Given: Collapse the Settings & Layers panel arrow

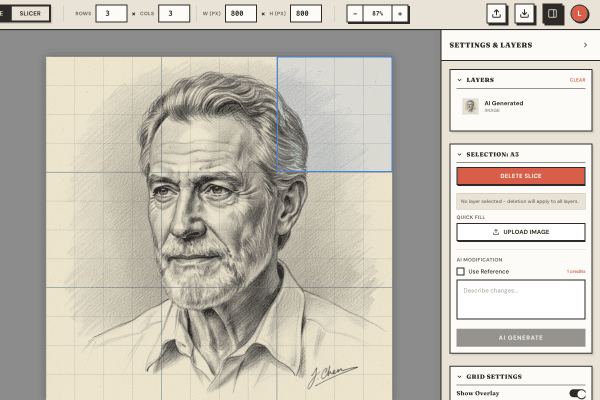Looking at the screenshot, I should click(585, 45).
